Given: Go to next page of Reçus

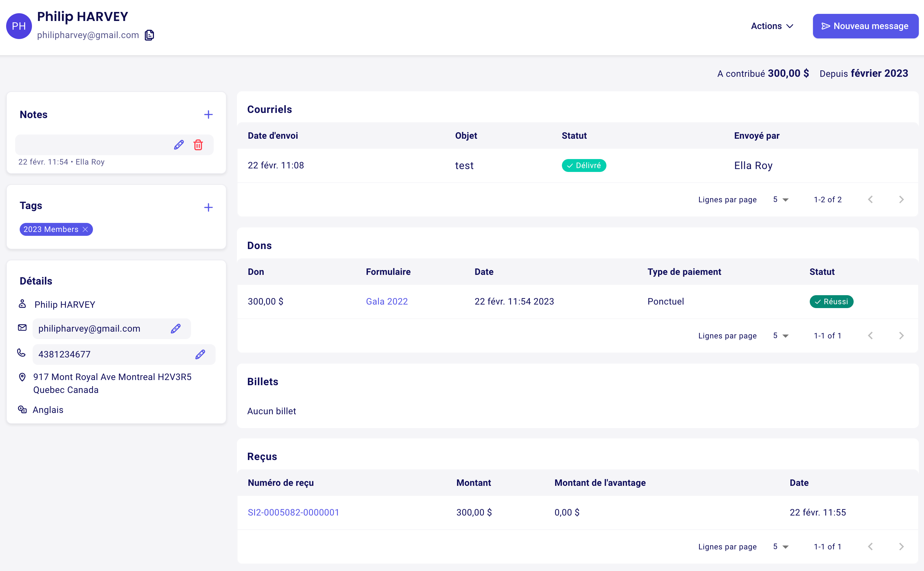Looking at the screenshot, I should pyautogui.click(x=901, y=546).
